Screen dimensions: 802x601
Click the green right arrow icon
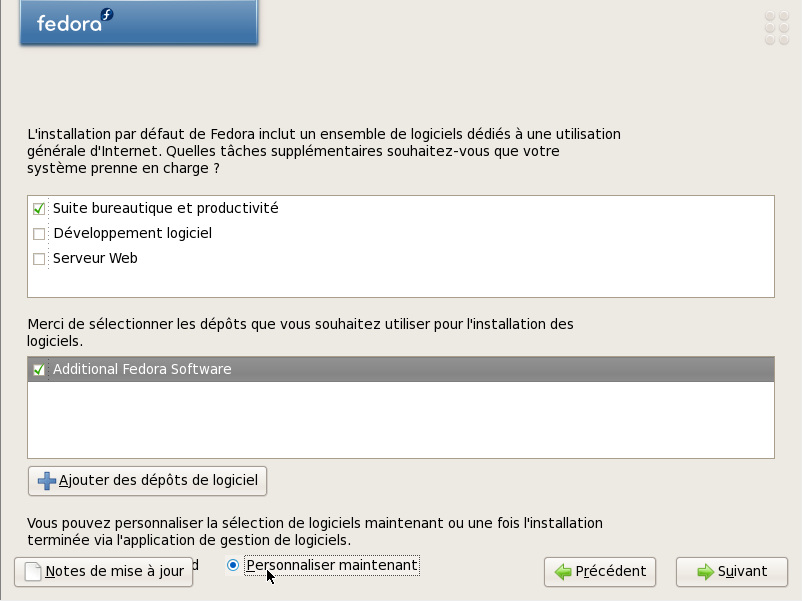point(705,572)
